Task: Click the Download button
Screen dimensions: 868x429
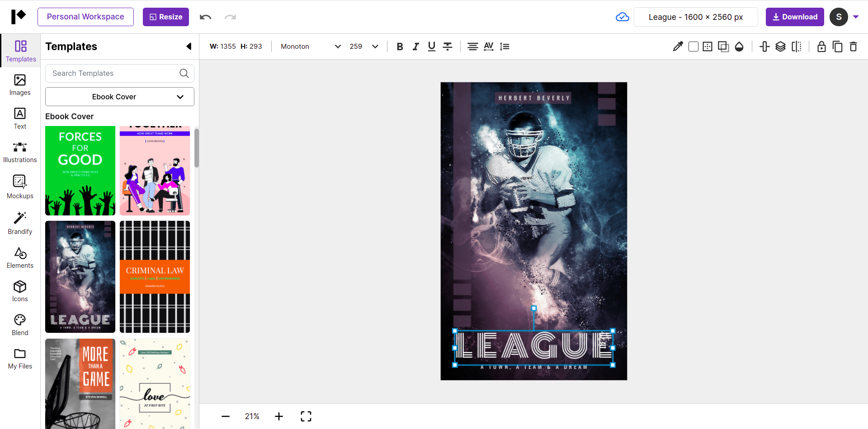Action: [794, 17]
